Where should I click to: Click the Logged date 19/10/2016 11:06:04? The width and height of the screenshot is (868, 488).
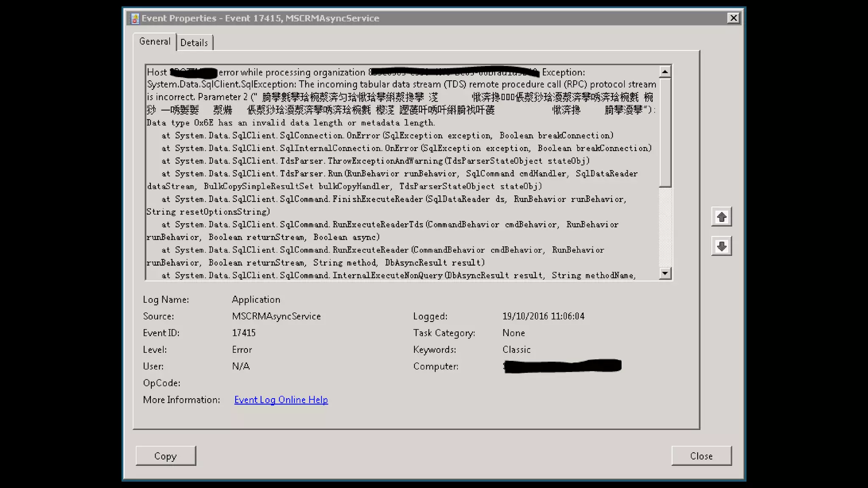coord(543,316)
